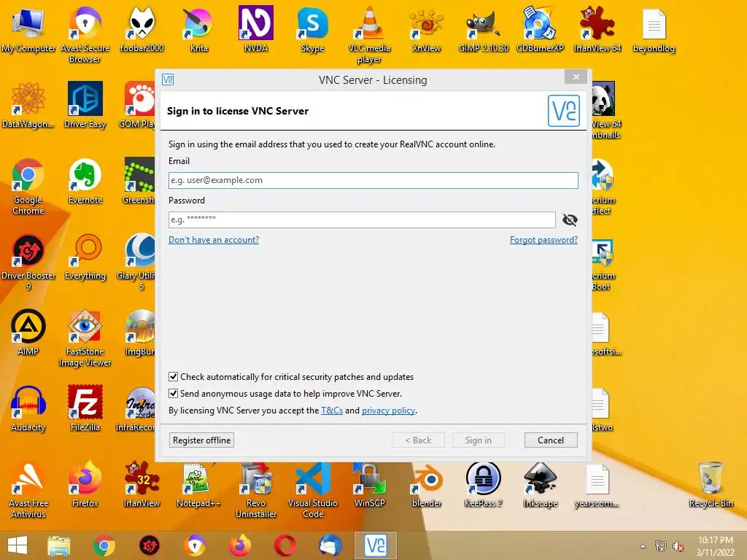Select the Revo Uninstaller desktop icon
The height and width of the screenshot is (560, 747).
click(x=256, y=490)
